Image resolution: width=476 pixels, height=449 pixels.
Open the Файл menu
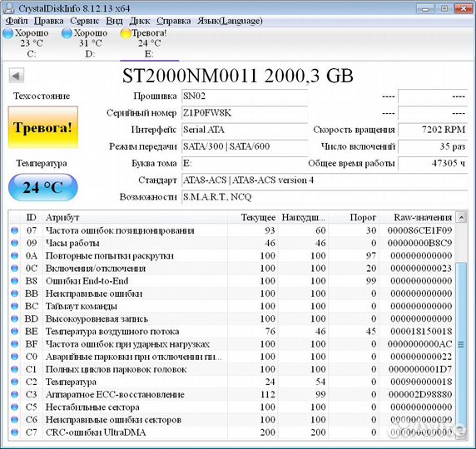coord(17,21)
